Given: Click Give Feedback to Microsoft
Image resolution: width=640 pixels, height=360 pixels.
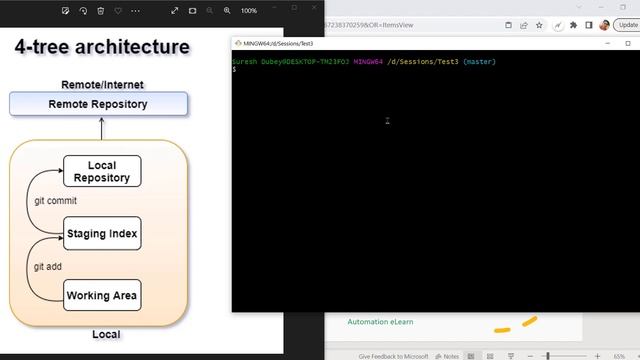Looking at the screenshot, I should pyautogui.click(x=393, y=356).
